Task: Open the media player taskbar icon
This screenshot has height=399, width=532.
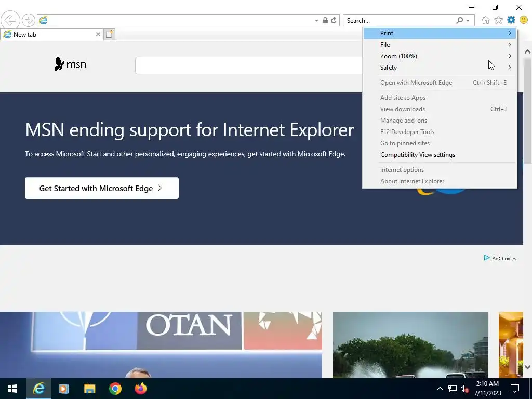Action: click(64, 389)
